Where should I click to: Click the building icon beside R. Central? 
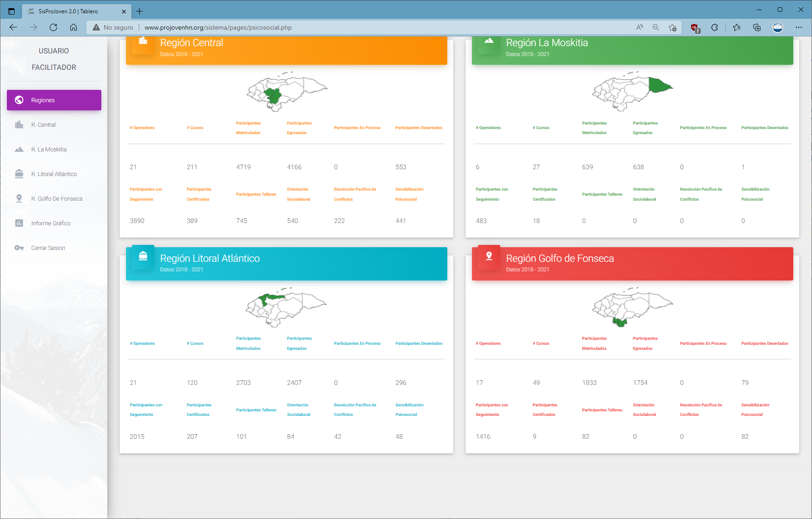click(19, 125)
